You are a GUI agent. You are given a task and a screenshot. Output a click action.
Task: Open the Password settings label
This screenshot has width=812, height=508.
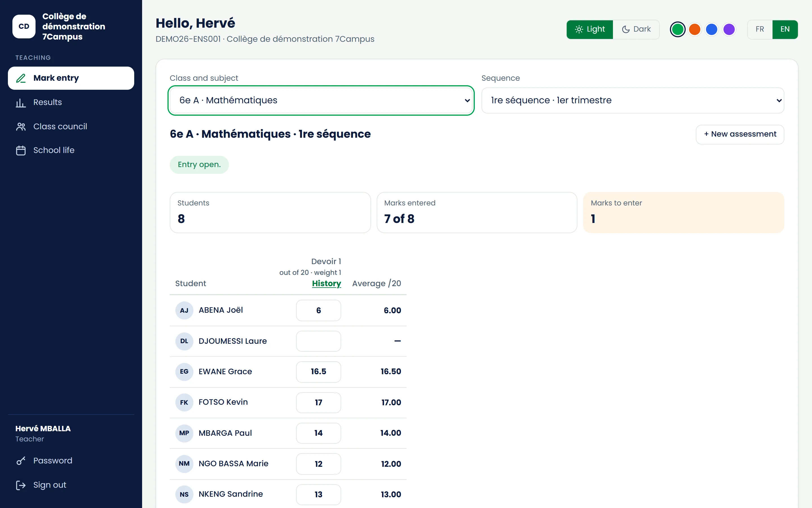point(53,461)
